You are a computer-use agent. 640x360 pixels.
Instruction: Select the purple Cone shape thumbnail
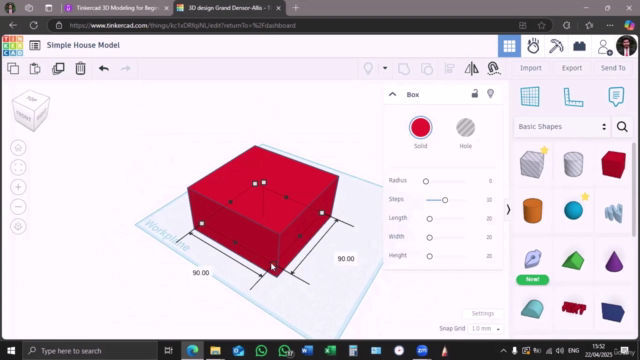(x=614, y=261)
